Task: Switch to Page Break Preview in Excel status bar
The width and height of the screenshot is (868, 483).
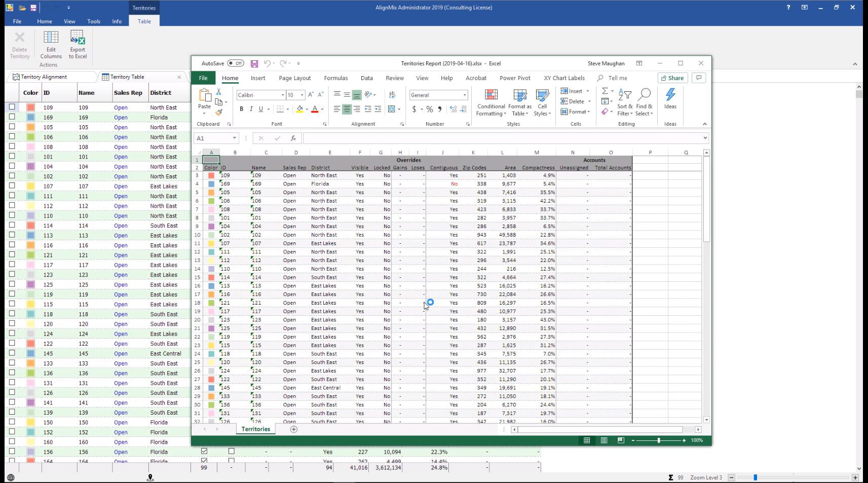Action: 621,440
